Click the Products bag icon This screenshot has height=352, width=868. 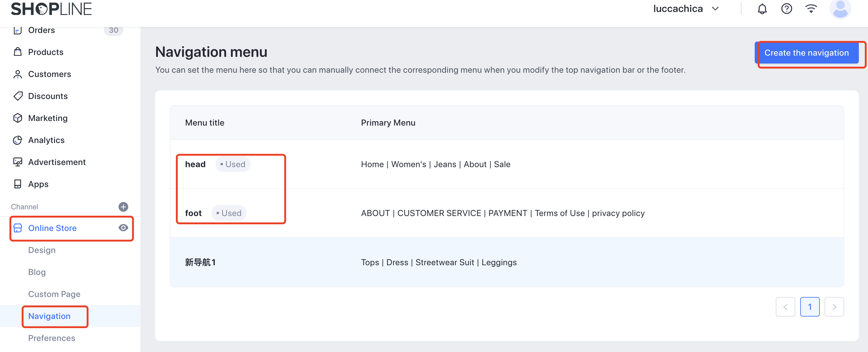[x=17, y=52]
